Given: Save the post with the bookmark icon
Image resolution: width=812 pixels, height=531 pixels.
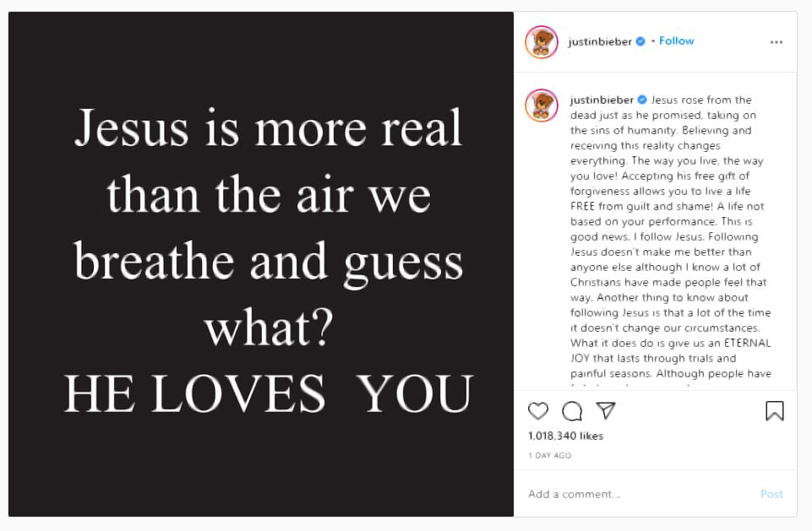Looking at the screenshot, I should (x=774, y=411).
